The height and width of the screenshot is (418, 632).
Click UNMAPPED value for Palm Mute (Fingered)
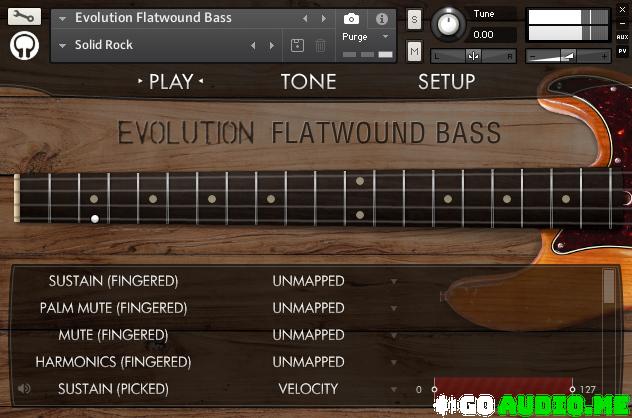(308, 308)
